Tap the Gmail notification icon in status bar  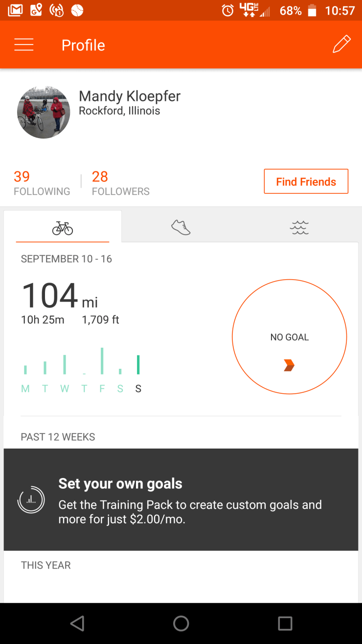(x=15, y=10)
